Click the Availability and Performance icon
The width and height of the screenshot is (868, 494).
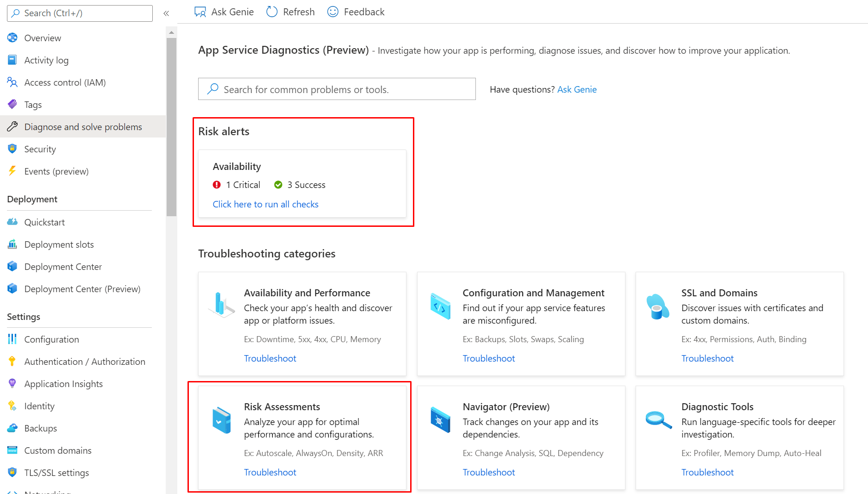(x=221, y=305)
